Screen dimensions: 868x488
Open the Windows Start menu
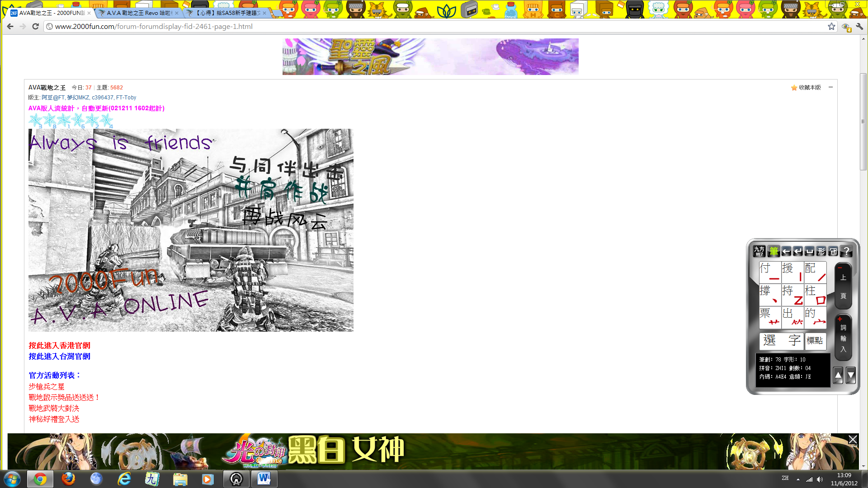(x=12, y=479)
